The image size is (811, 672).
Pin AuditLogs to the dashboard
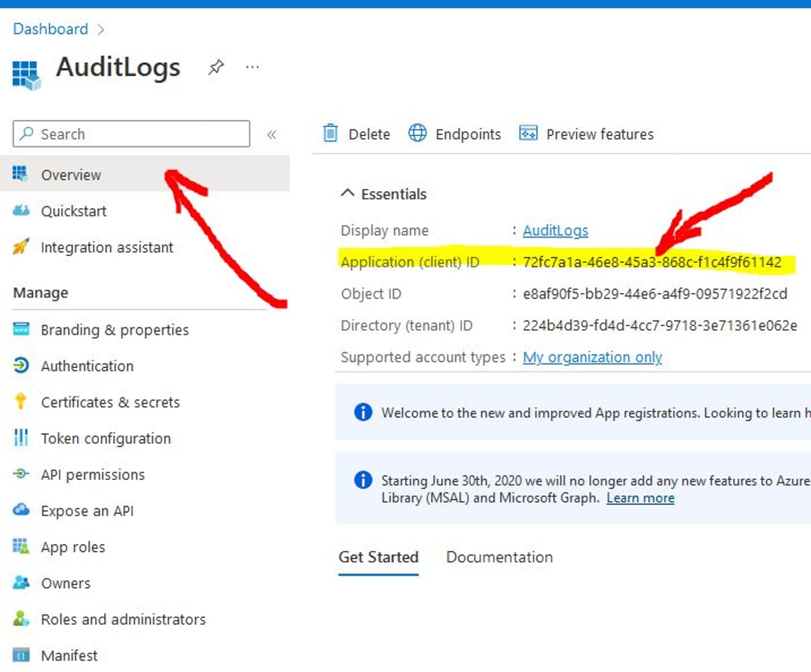[216, 66]
